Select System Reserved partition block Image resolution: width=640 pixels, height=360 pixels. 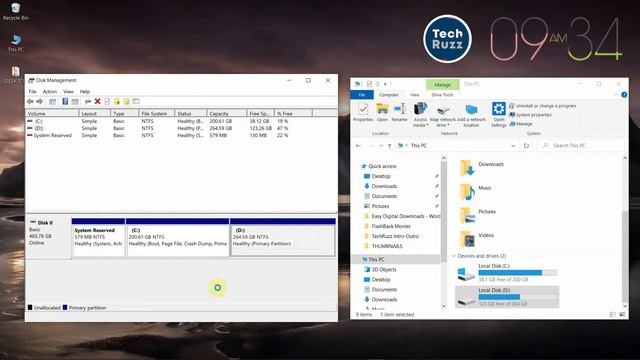click(x=98, y=238)
